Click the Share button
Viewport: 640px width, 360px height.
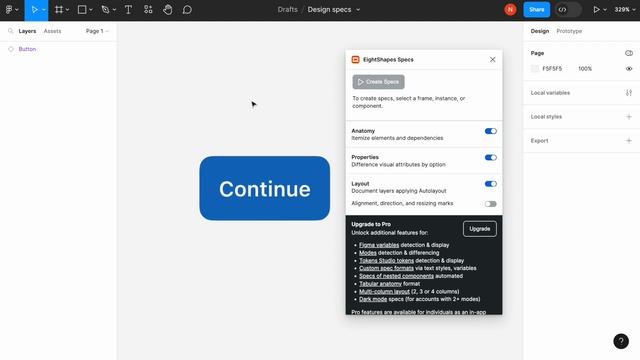536,9
